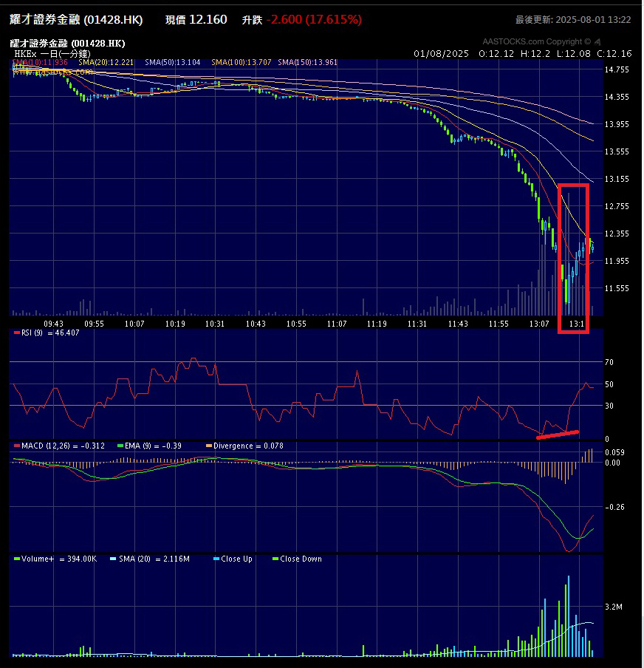Image resolution: width=644 pixels, height=668 pixels.
Task: Click the 13.555 price axis label
Action: (617, 151)
